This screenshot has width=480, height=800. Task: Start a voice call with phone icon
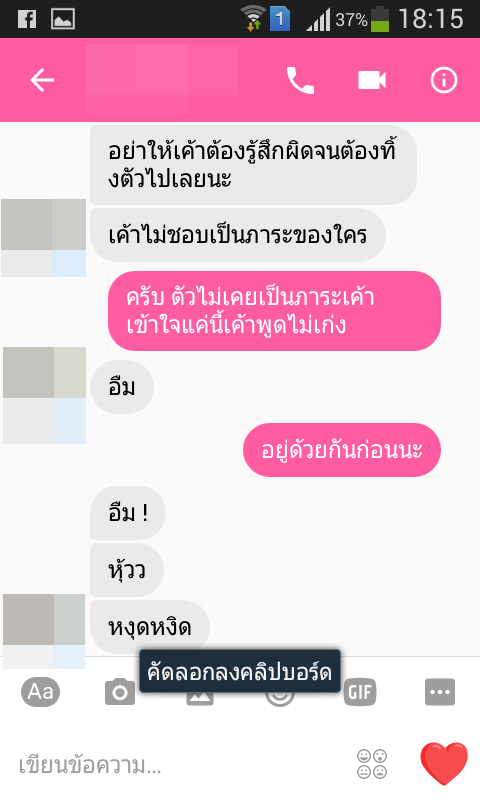tap(300, 80)
